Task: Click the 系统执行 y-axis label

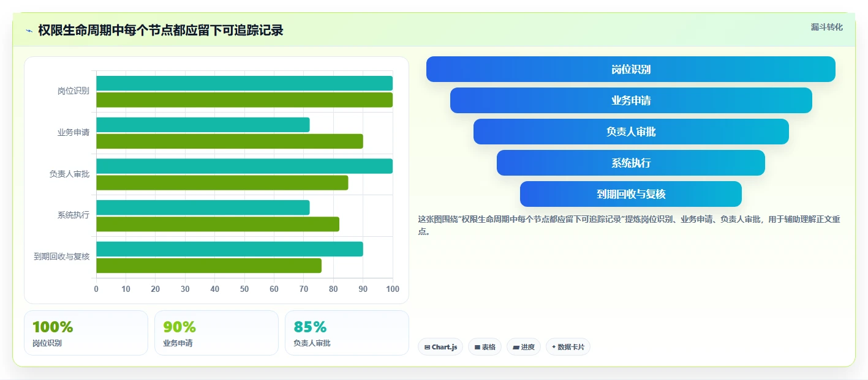Action: point(74,215)
